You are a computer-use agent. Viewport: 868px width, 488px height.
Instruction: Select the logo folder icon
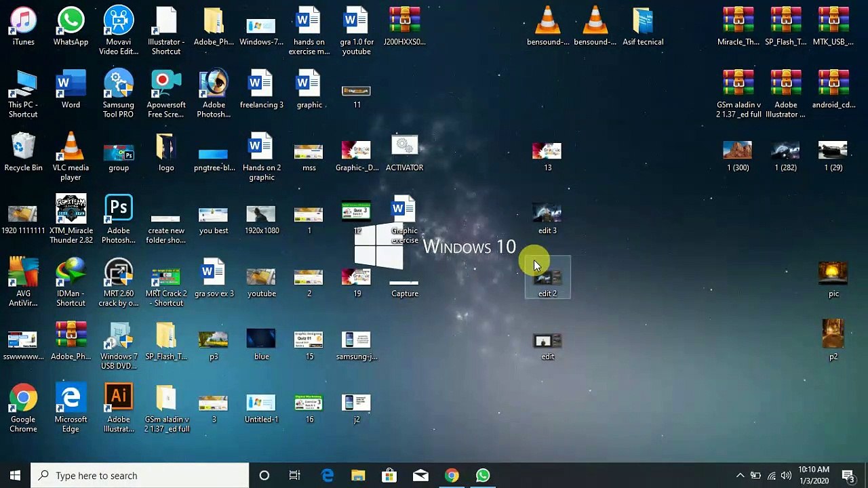point(166,152)
